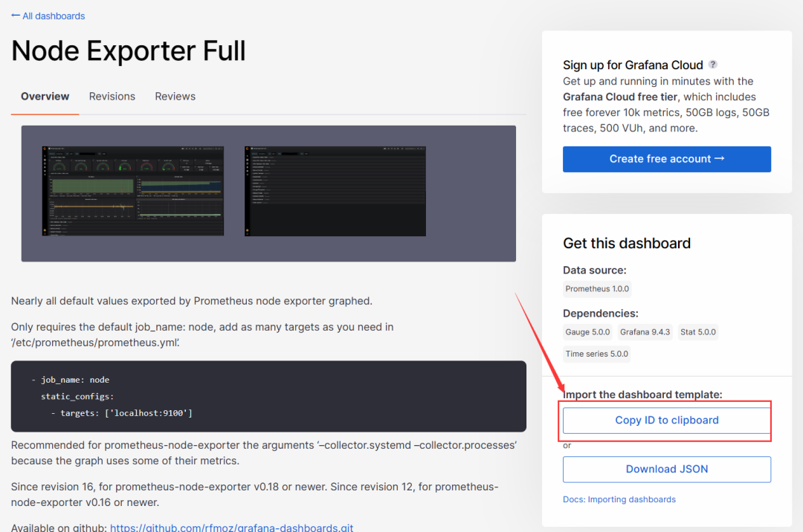Click the Node Exporter Full heading

click(x=129, y=51)
